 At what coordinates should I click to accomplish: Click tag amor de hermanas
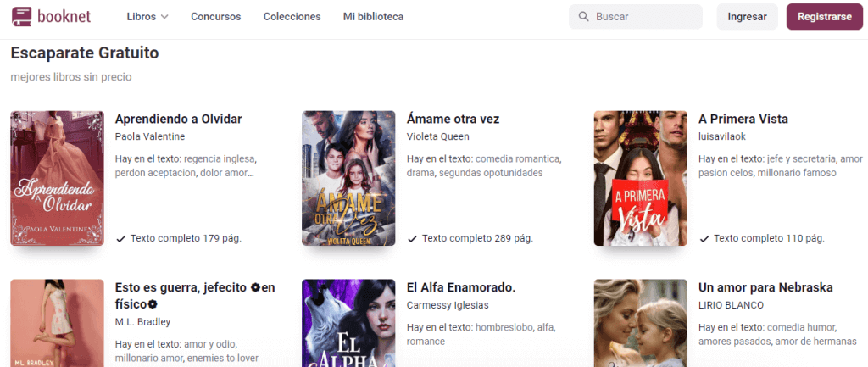[x=816, y=342]
